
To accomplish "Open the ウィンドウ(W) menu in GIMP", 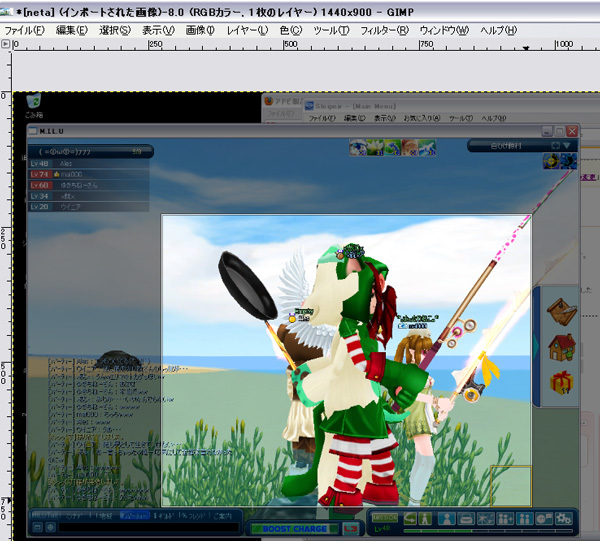I will click(x=444, y=30).
